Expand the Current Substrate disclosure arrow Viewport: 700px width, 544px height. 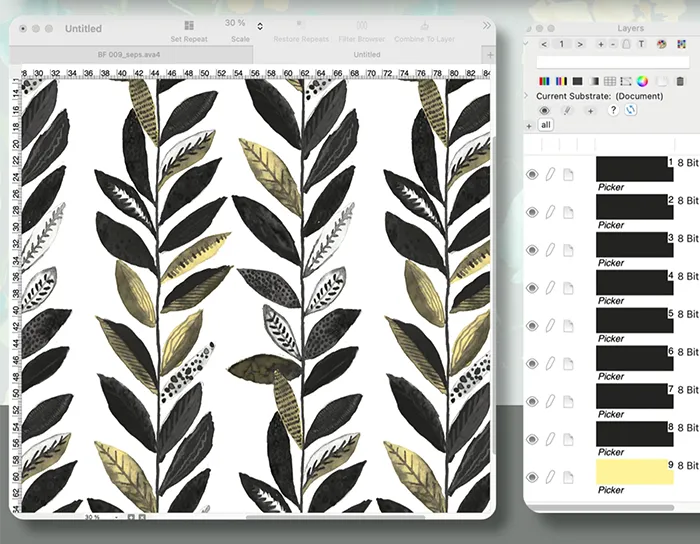[527, 96]
